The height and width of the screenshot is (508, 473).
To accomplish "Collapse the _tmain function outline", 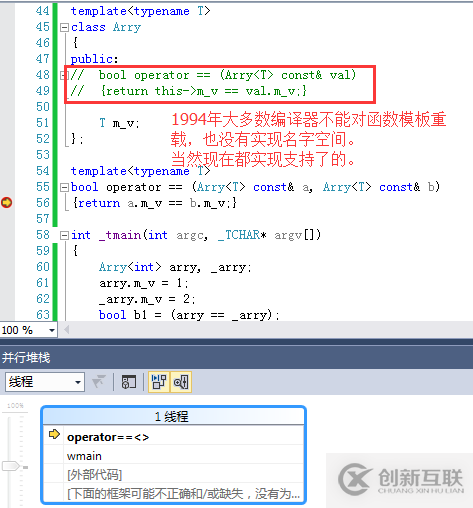I will [x=64, y=235].
